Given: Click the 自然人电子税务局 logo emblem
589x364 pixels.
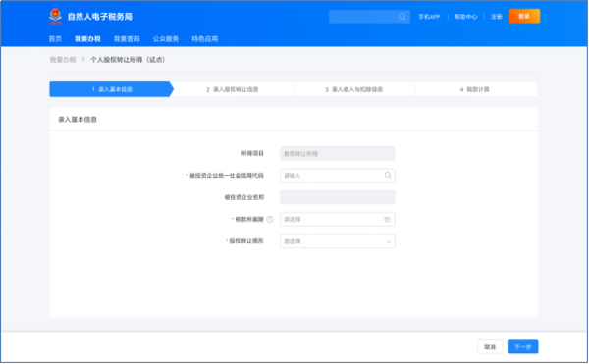Looking at the screenshot, I should (x=56, y=16).
